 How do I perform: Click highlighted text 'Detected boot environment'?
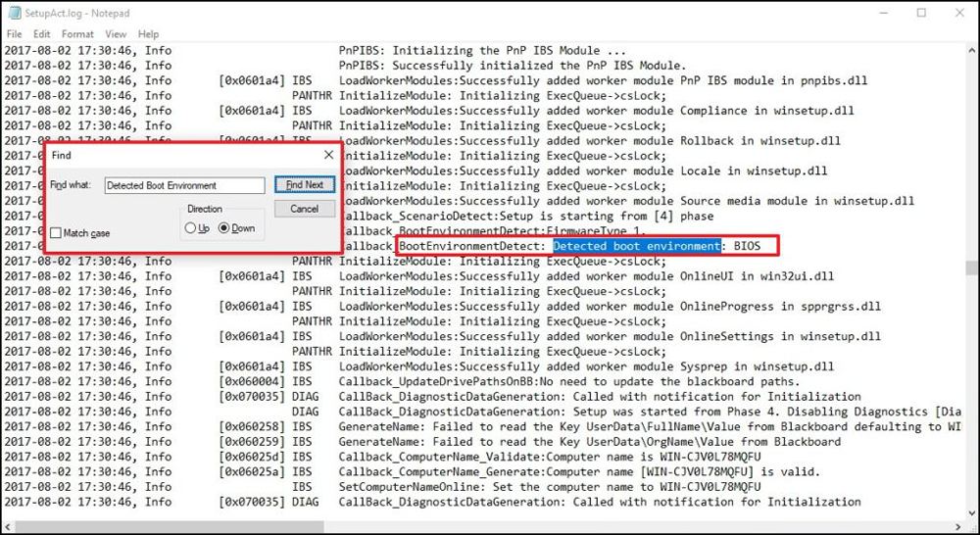point(636,246)
